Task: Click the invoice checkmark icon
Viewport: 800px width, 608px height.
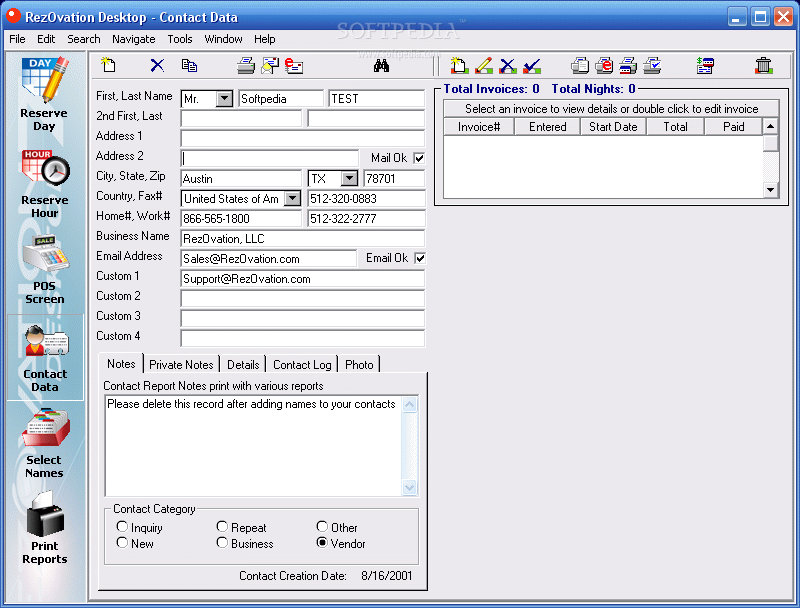Action: 532,65
